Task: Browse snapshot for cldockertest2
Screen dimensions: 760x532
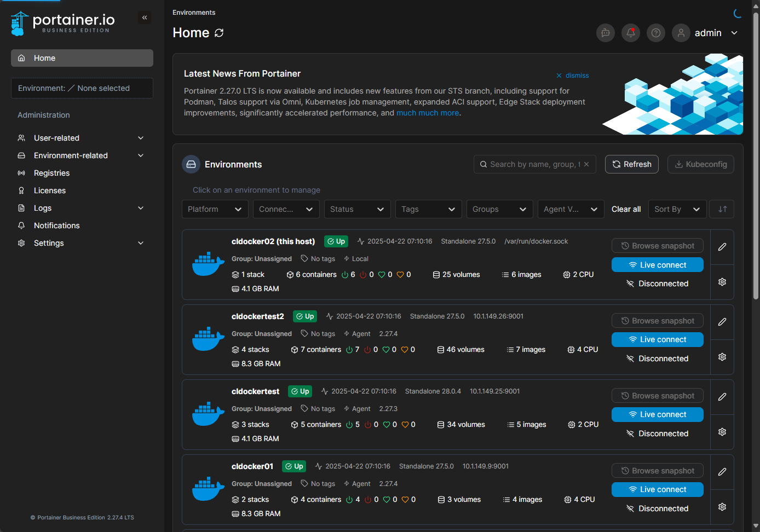Action: (658, 321)
